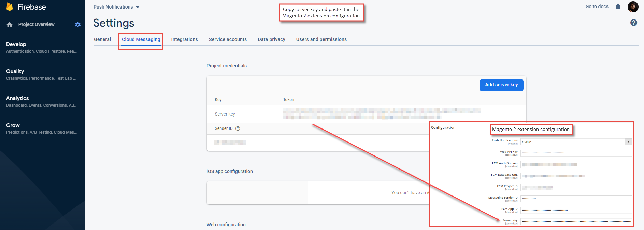Image resolution: width=644 pixels, height=230 pixels.
Task: Click the Web API Key field in Magento configuration
Action: (x=576, y=153)
